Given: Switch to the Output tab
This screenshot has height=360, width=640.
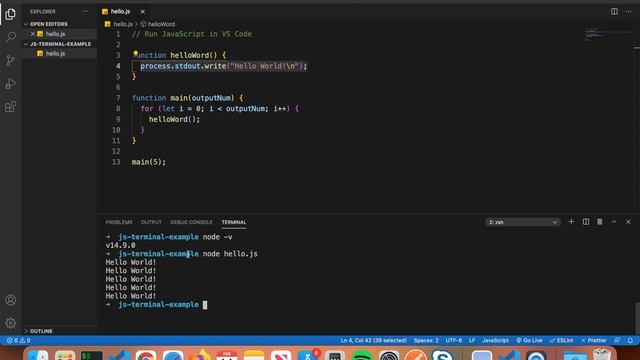Looking at the screenshot, I should tap(151, 222).
